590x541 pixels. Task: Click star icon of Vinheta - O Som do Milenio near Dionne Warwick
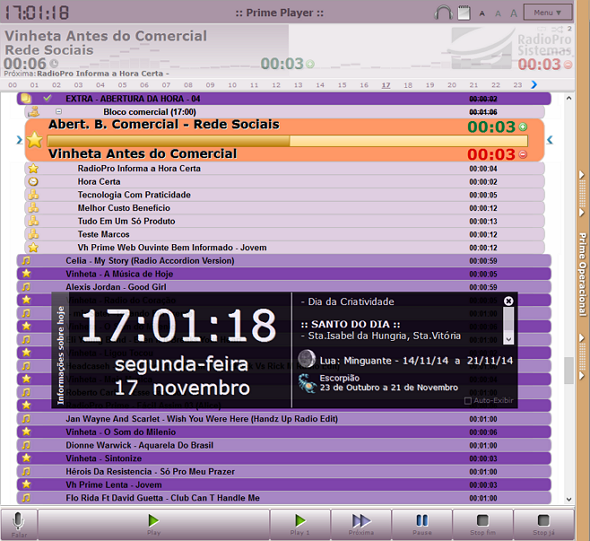pyautogui.click(x=26, y=432)
